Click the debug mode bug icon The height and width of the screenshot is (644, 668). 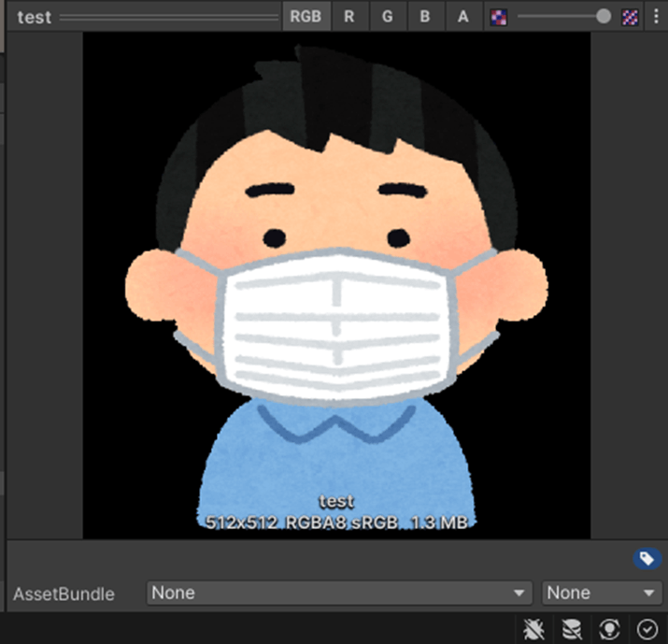533,629
